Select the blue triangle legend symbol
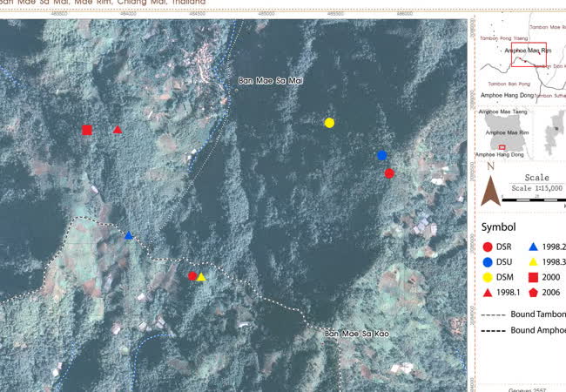The width and height of the screenshot is (566, 392). tap(533, 247)
